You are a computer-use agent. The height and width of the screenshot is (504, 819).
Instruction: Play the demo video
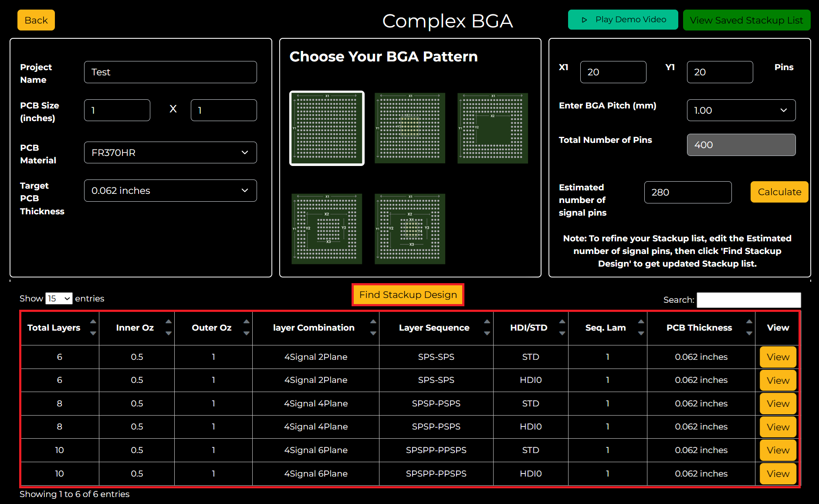623,20
